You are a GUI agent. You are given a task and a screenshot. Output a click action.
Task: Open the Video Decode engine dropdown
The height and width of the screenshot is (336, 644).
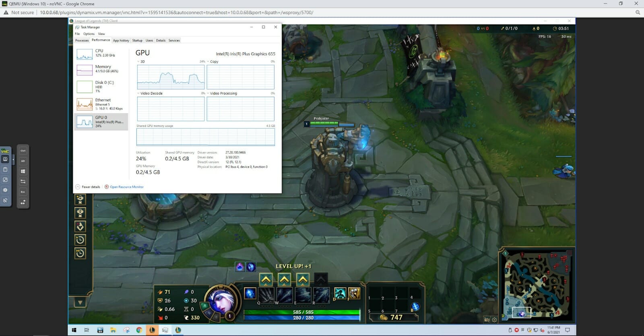(150, 93)
